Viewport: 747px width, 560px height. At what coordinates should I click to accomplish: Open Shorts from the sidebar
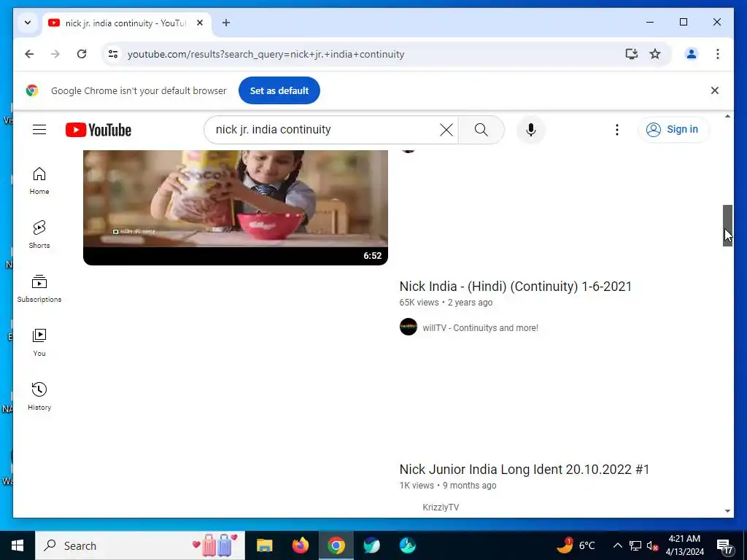coord(39,235)
